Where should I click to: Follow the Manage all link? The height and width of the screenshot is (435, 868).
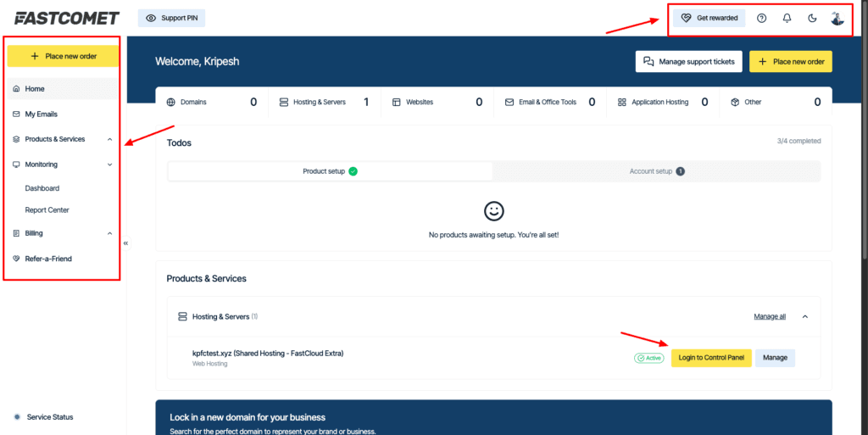770,316
